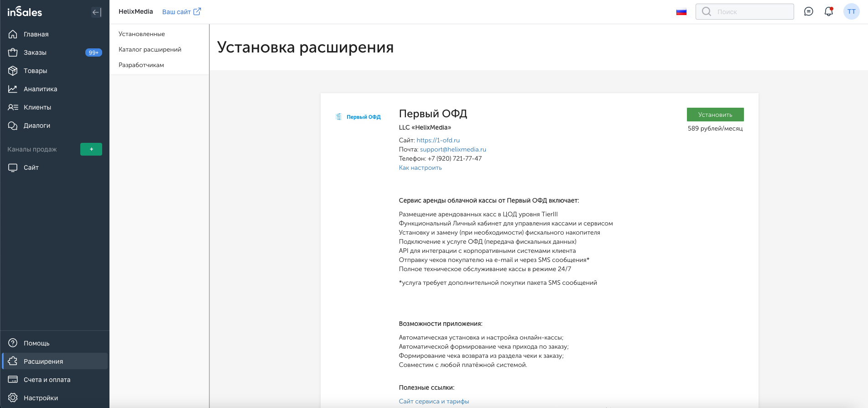Click the HelixMedia shop name
Screen dimensions: 868x408
(135, 11)
